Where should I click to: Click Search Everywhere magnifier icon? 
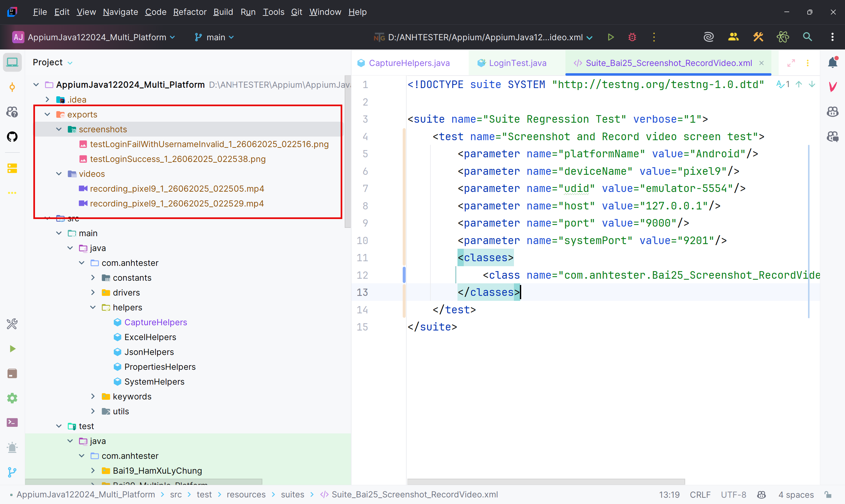[807, 37]
